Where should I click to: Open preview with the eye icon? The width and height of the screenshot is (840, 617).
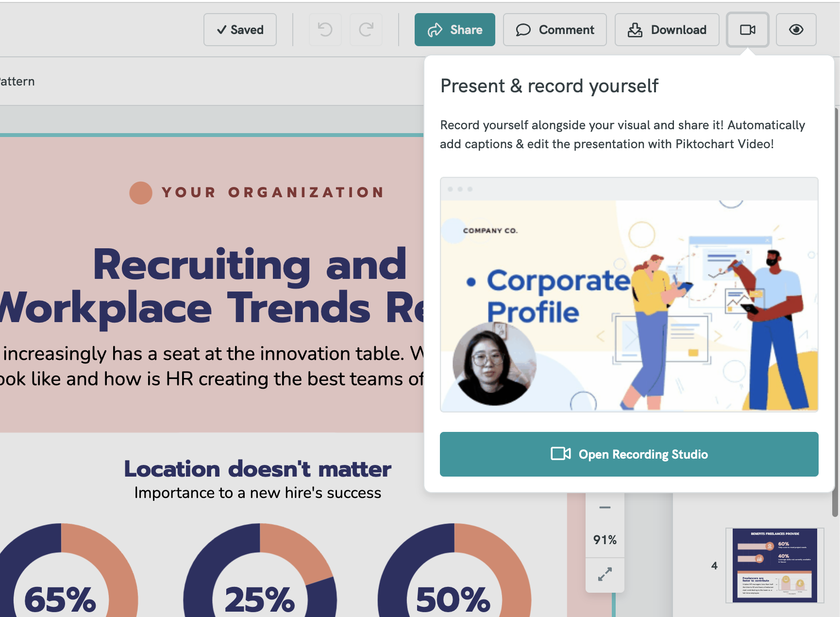click(796, 30)
